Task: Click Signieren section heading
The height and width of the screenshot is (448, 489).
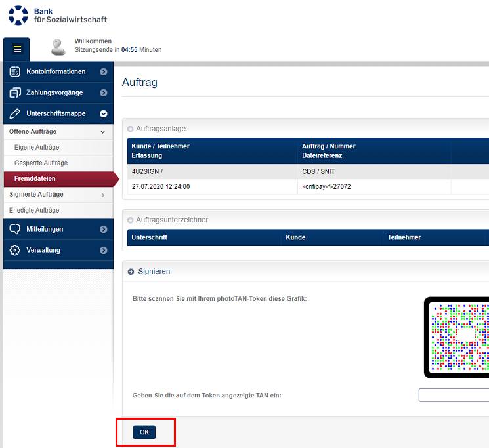Action: 154,272
